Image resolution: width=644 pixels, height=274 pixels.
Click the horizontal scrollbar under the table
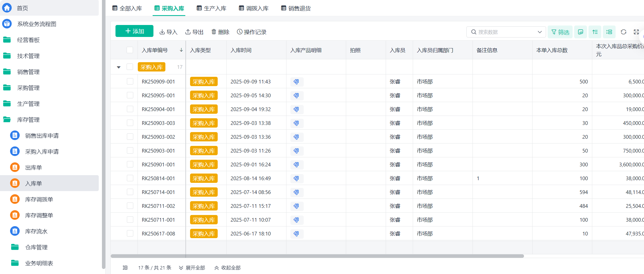(x=317, y=256)
